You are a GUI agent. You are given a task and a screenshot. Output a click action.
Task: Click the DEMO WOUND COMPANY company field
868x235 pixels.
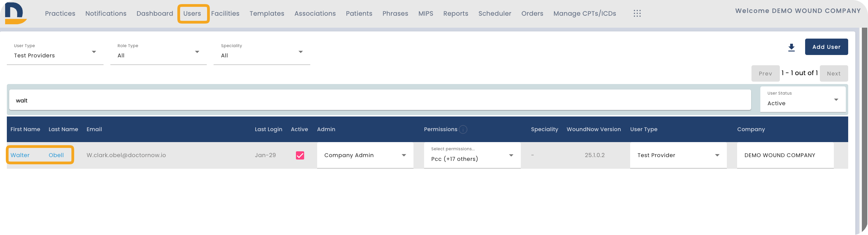click(x=785, y=155)
